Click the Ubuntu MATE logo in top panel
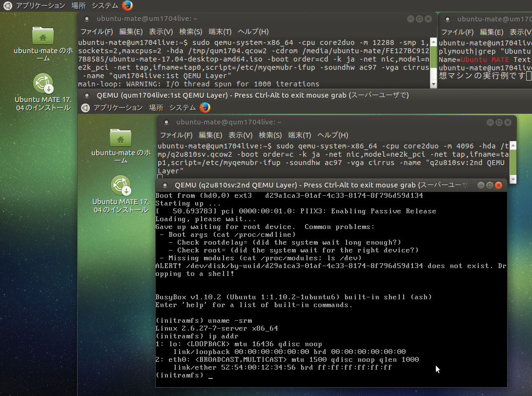532x396 pixels. click(7, 5)
